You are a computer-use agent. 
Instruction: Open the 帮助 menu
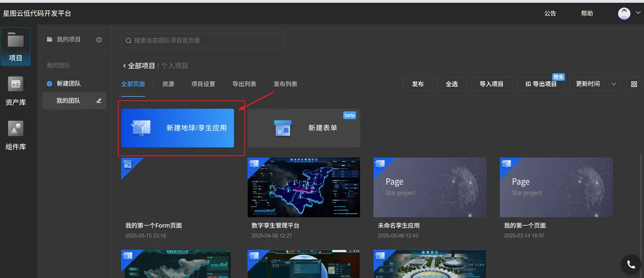pos(587,13)
